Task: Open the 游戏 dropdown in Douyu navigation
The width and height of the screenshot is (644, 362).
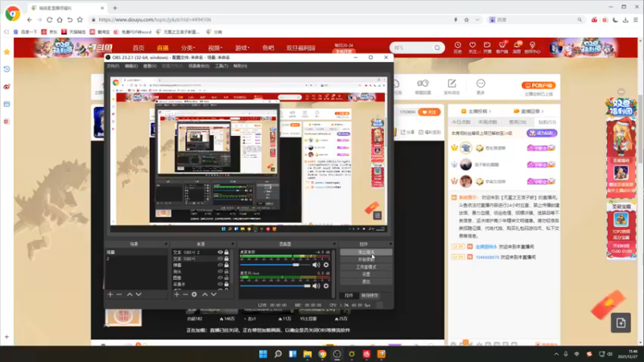Action: pos(242,47)
